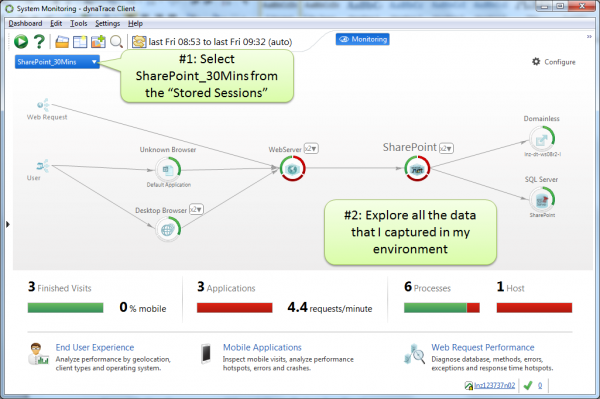The height and width of the screenshot is (399, 600).
Task: Click the green checkmark status icon
Action: click(x=528, y=386)
